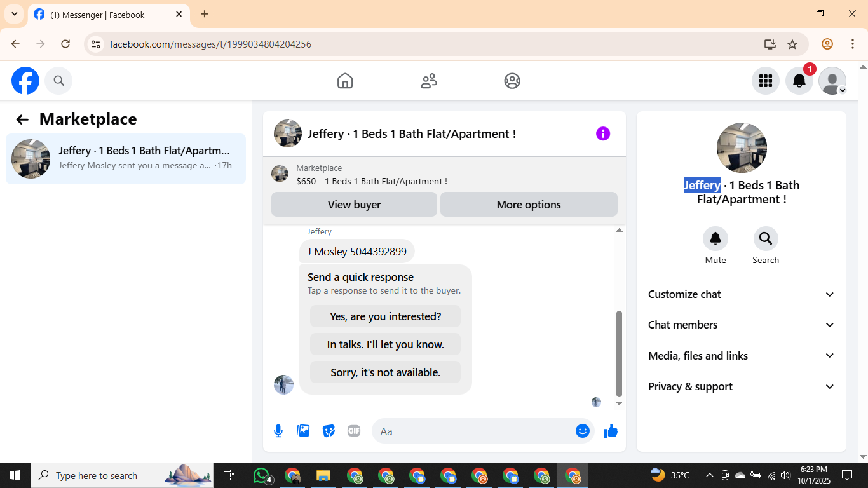Open the Chrome profile icon

click(x=827, y=44)
